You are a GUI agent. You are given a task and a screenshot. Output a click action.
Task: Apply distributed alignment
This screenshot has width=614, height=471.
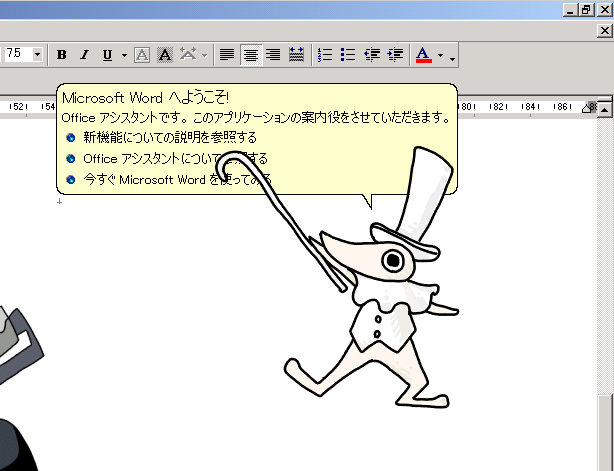[x=296, y=55]
